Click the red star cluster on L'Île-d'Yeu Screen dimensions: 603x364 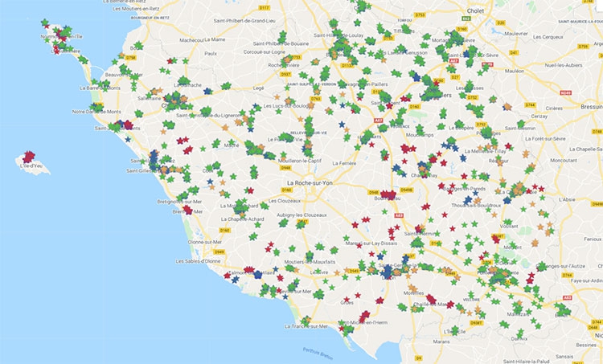pyautogui.click(x=28, y=157)
